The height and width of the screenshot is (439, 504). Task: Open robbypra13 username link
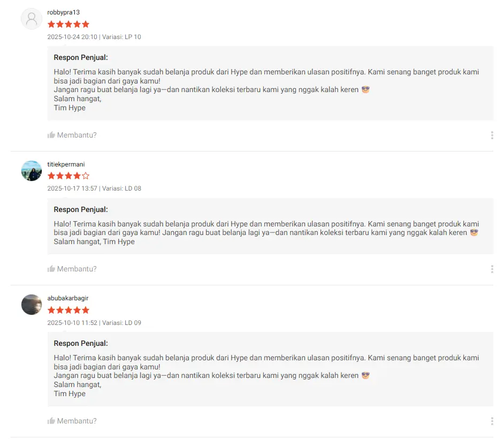[64, 12]
